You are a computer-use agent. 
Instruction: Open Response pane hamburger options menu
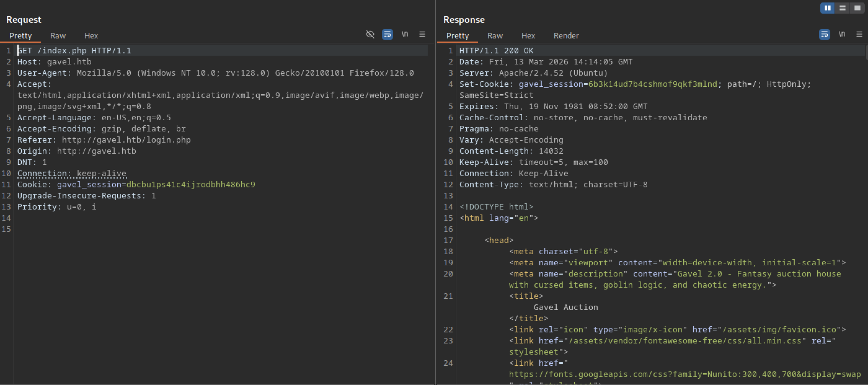(x=859, y=34)
